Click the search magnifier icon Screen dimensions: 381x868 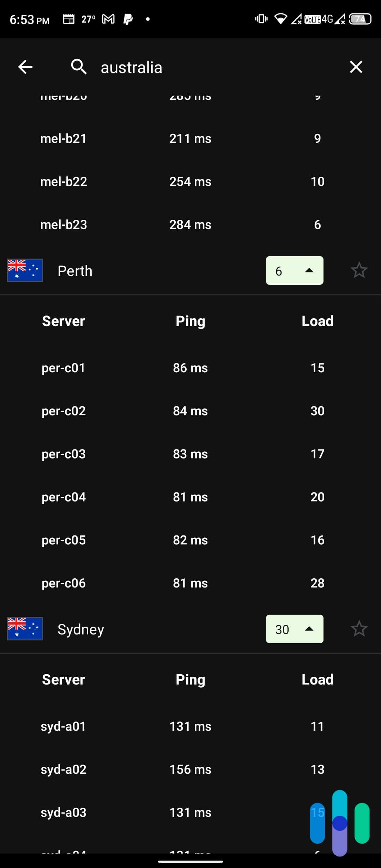(78, 67)
